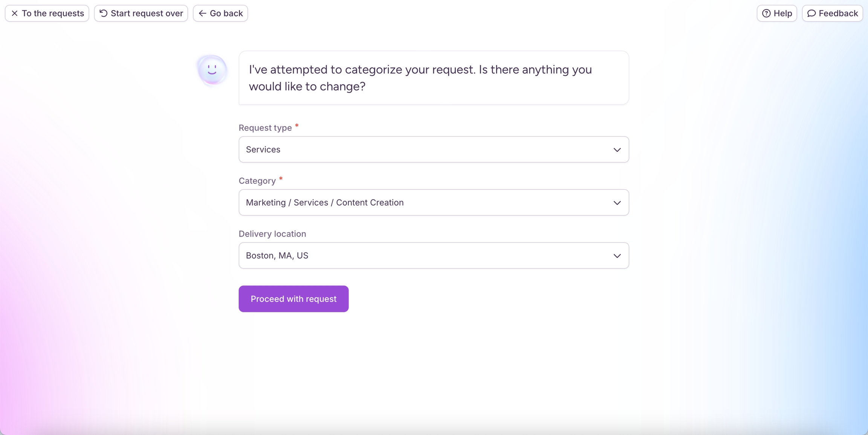Viewport: 868px width, 435px height.
Task: Open the Category dropdown arrow
Action: coord(617,203)
